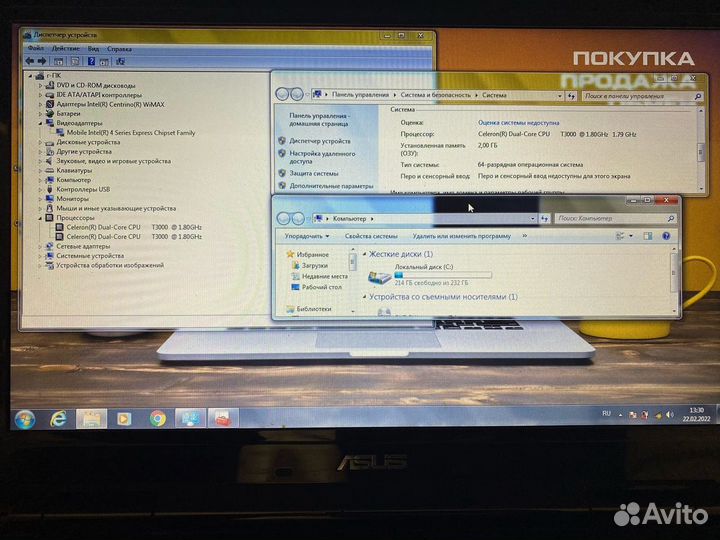Screen dimensions: 720x540
Task: Click the refresh button beside Компьютер address bar
Action: click(545, 219)
